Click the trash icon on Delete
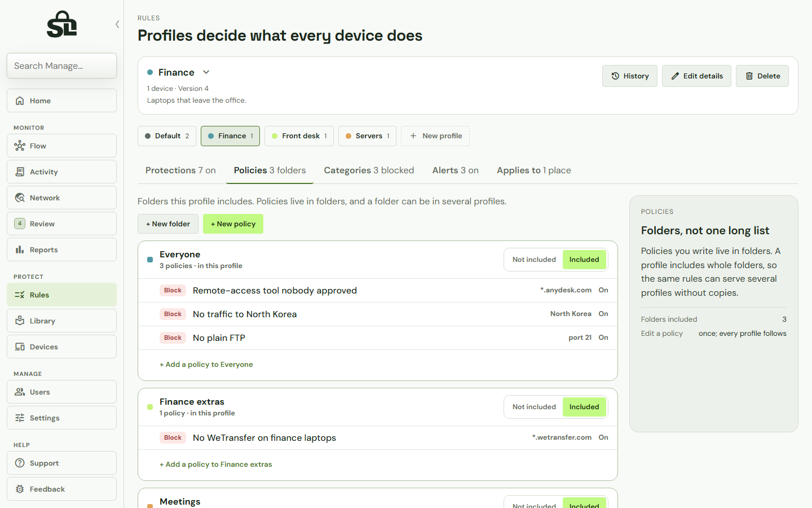This screenshot has width=812, height=508. tap(749, 76)
